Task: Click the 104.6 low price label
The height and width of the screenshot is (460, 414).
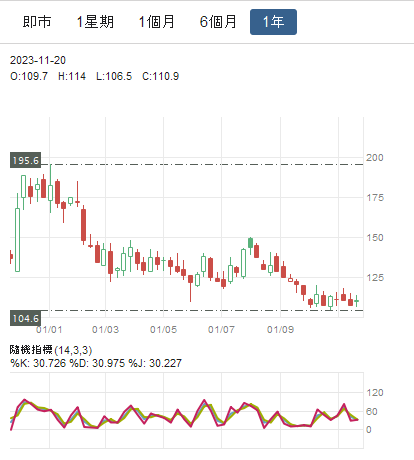Action: click(26, 318)
